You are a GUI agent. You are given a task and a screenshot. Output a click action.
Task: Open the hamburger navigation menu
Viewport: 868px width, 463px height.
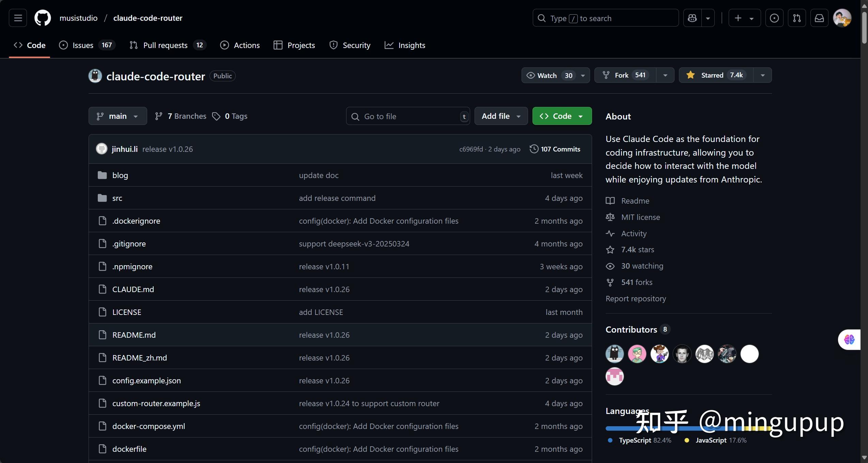18,18
